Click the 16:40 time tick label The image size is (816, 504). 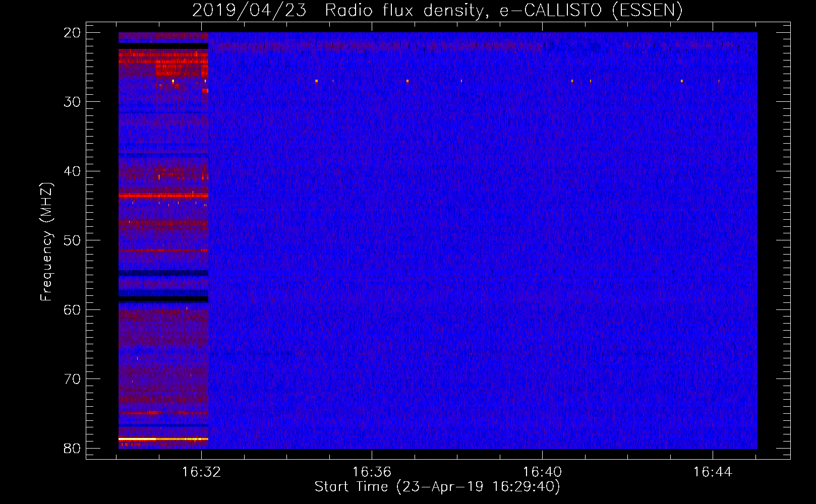tap(542, 472)
